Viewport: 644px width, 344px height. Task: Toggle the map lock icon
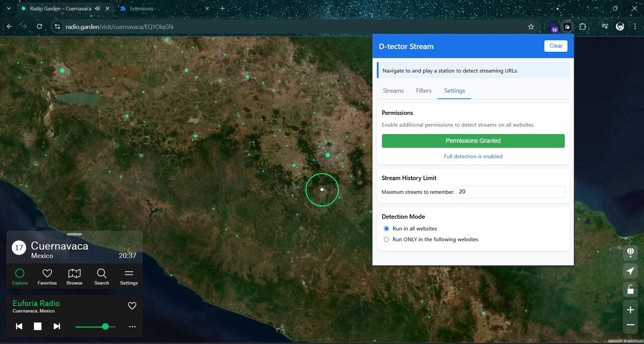[630, 289]
